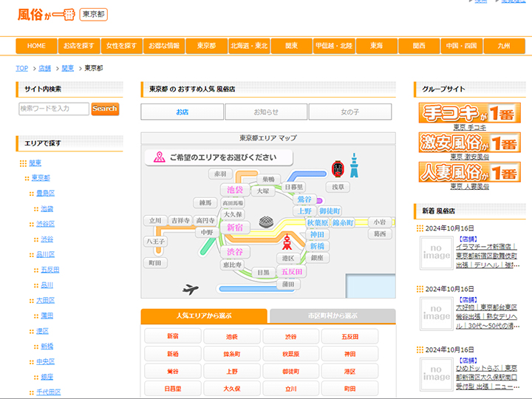The height and width of the screenshot is (399, 532).
Task: Follow the TOP breadcrumb link
Action: click(x=22, y=68)
